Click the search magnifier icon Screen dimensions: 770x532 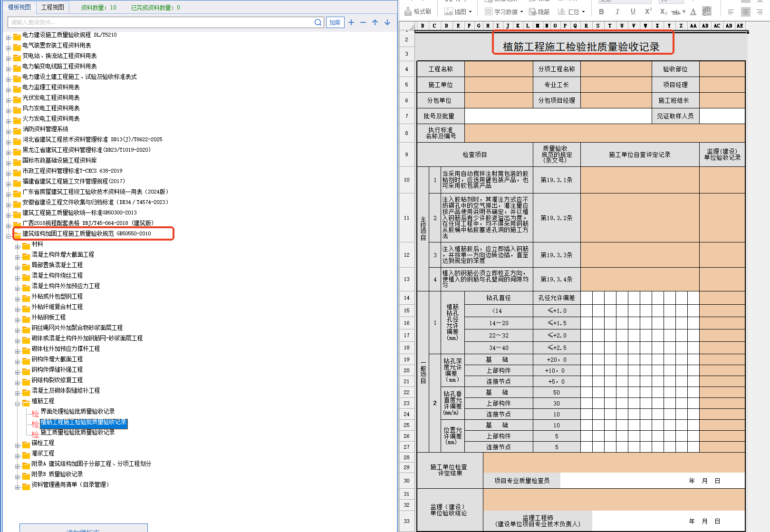[x=318, y=22]
